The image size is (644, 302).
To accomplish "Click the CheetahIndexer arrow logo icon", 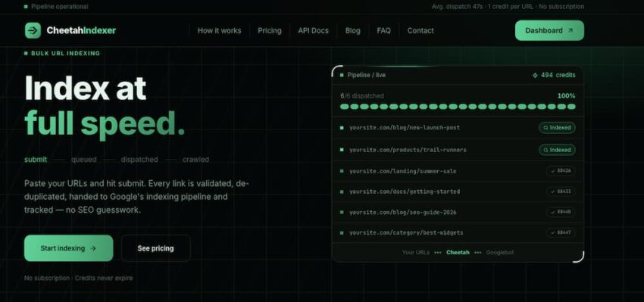I will [33, 30].
